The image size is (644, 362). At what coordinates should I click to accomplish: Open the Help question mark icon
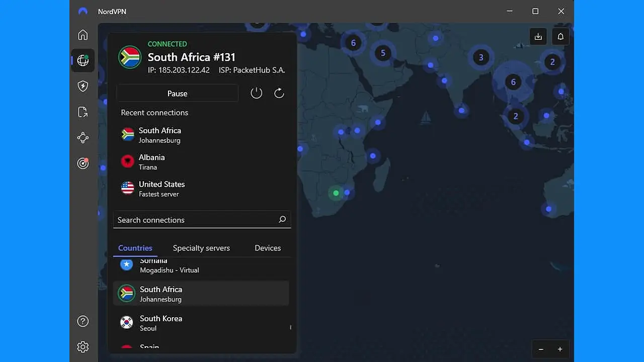(x=83, y=321)
